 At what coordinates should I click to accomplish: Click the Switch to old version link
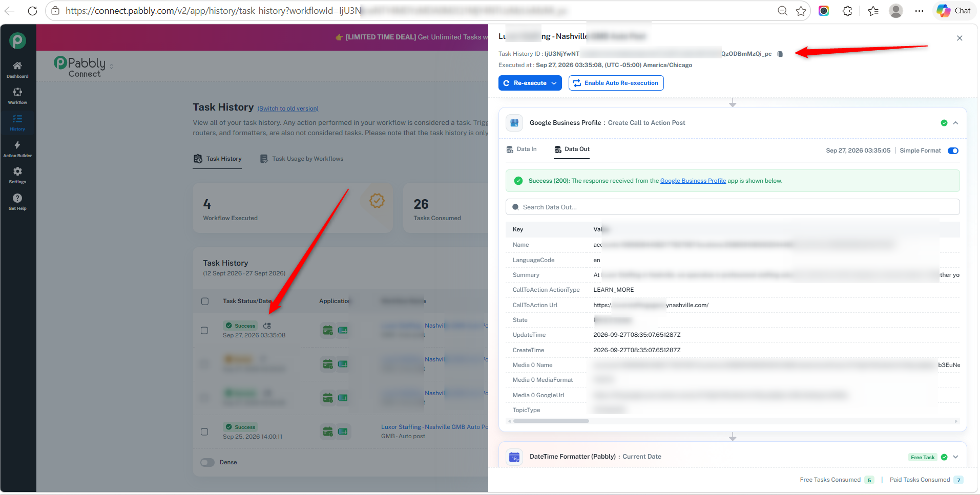(x=288, y=109)
